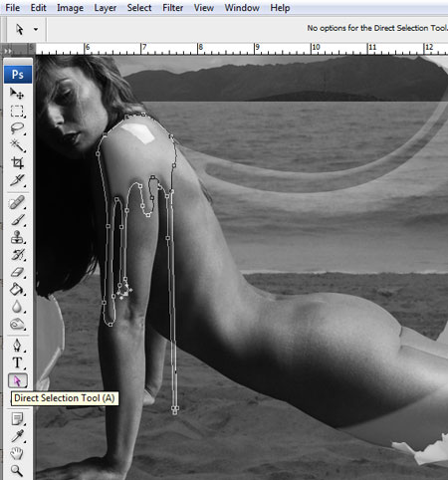Select the Zoom magnifier tool
This screenshot has height=480, width=448.
pos(17,470)
